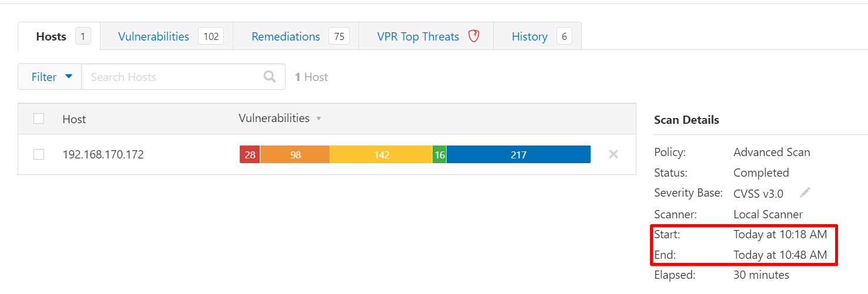View the History tab
This screenshot has height=294, width=868.
pos(529,36)
